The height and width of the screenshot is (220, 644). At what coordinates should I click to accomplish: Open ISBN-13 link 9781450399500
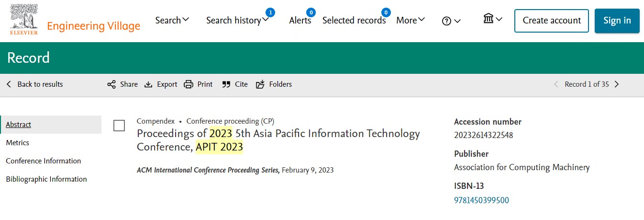coord(481,200)
